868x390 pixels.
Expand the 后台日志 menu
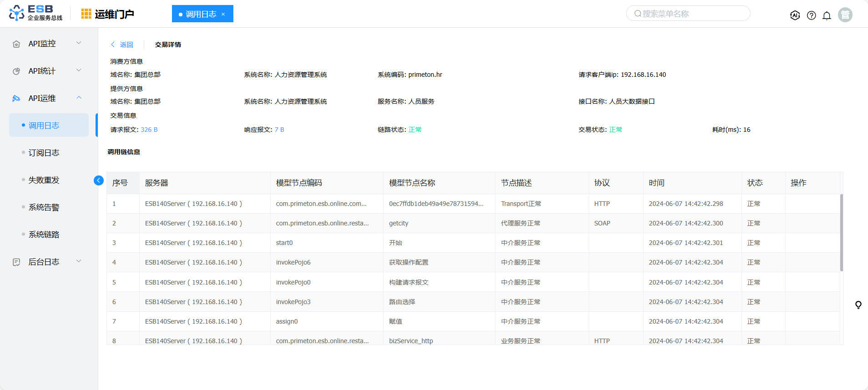(x=47, y=262)
